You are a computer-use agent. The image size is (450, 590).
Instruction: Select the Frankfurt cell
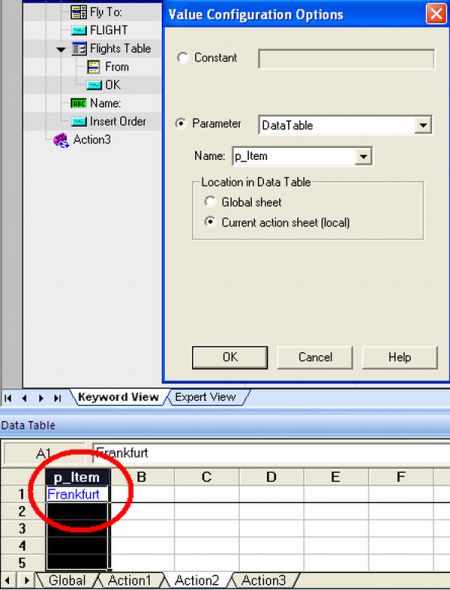pyautogui.click(x=77, y=494)
